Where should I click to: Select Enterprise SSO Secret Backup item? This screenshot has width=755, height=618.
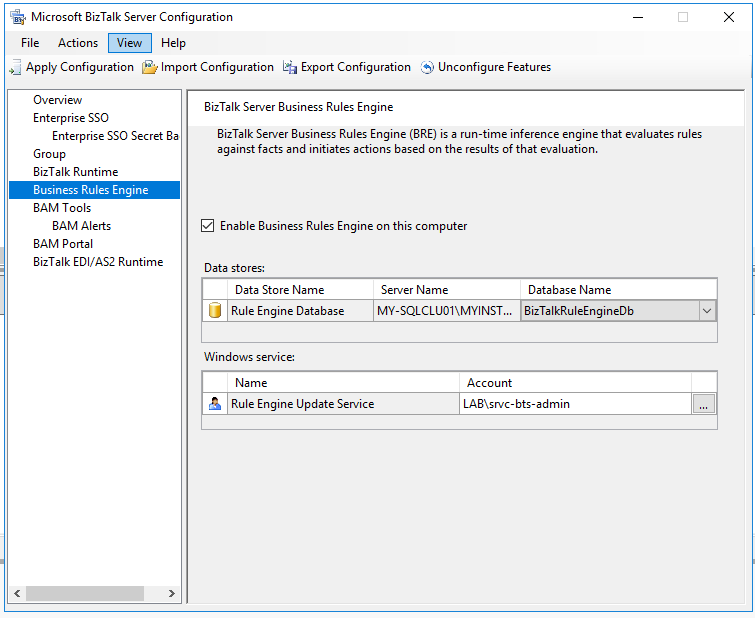(x=115, y=136)
